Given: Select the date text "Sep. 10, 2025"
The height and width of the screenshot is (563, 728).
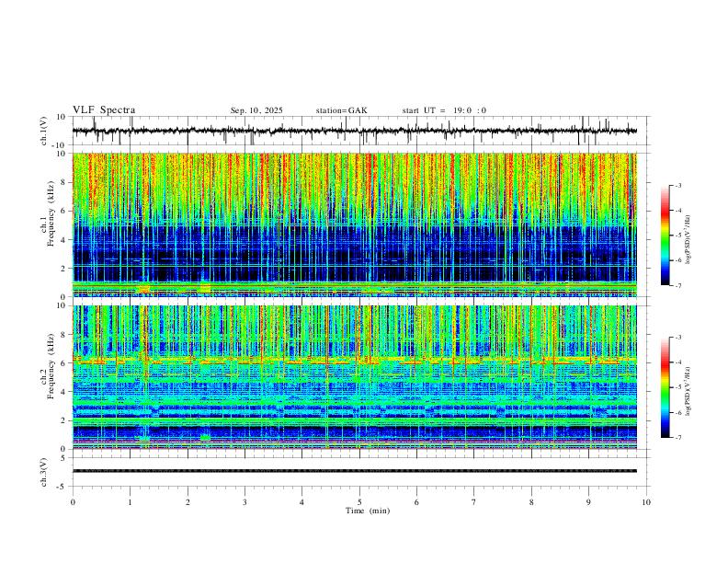Looking at the screenshot, I should (256, 110).
